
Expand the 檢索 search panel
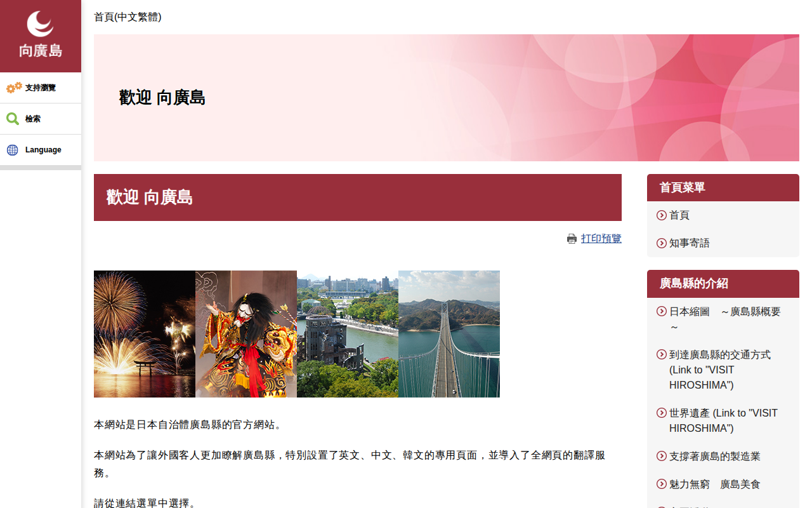[x=41, y=119]
